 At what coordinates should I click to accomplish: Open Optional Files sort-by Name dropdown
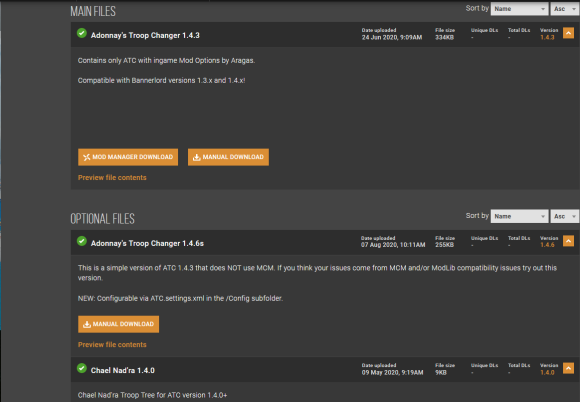pyautogui.click(x=519, y=216)
